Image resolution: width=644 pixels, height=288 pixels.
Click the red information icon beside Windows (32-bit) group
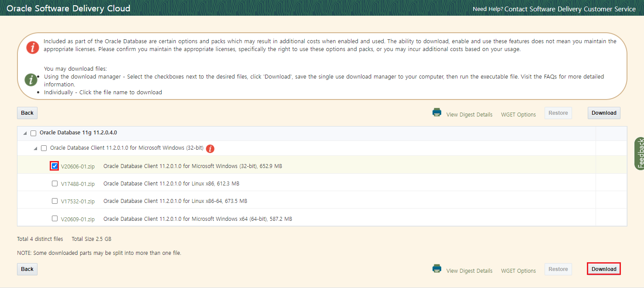tap(210, 149)
